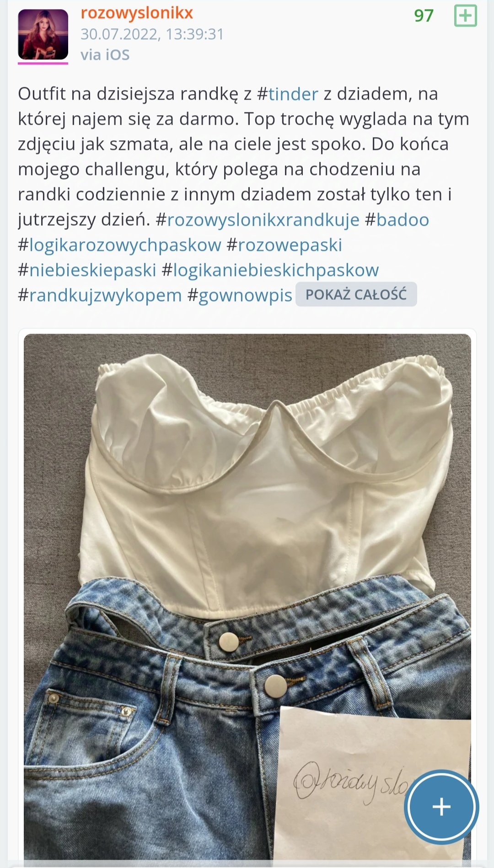The height and width of the screenshot is (868, 494).
Task: Upvote the post with green plus icon
Action: (465, 16)
